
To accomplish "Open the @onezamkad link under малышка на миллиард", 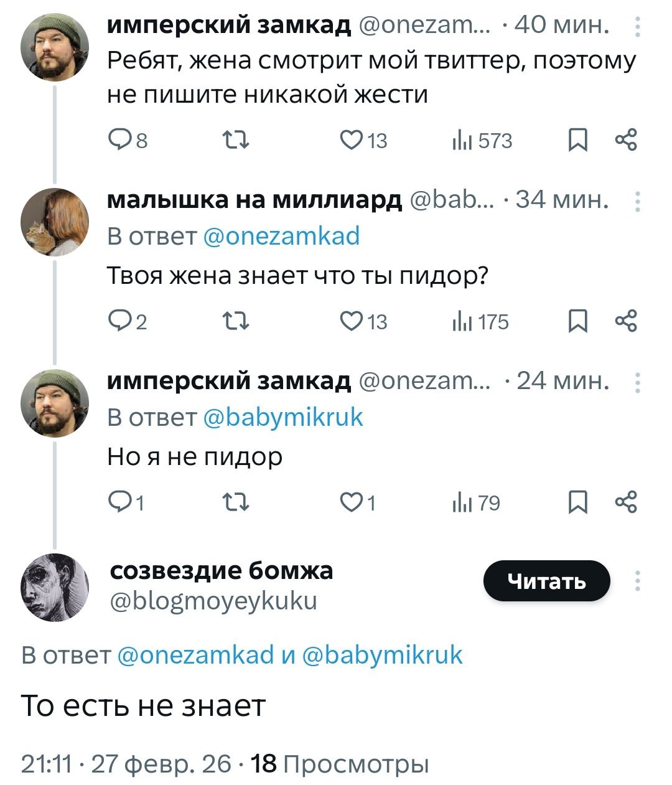I will point(281,237).
